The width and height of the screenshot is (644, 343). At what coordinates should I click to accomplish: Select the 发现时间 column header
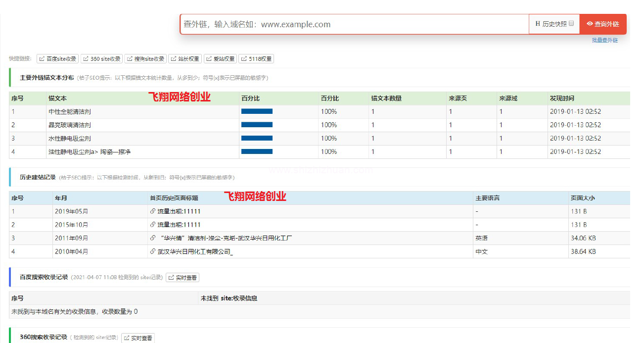pos(562,98)
